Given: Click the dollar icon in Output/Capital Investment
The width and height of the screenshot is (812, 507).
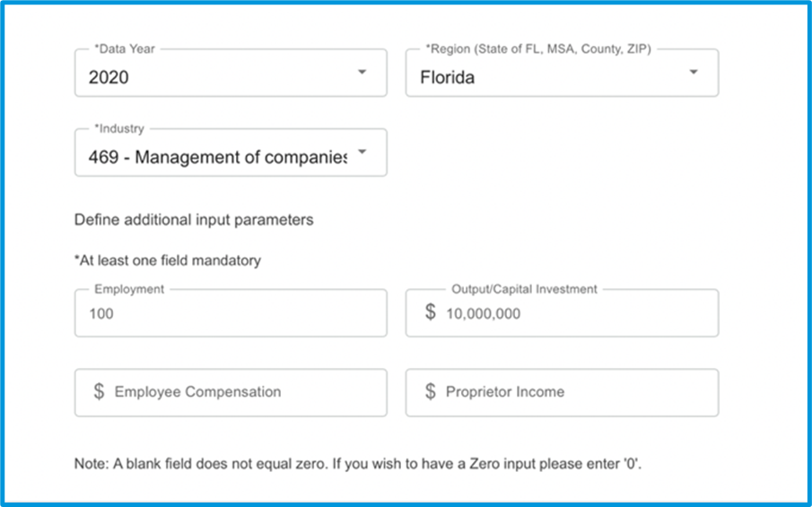Looking at the screenshot, I should (x=431, y=312).
